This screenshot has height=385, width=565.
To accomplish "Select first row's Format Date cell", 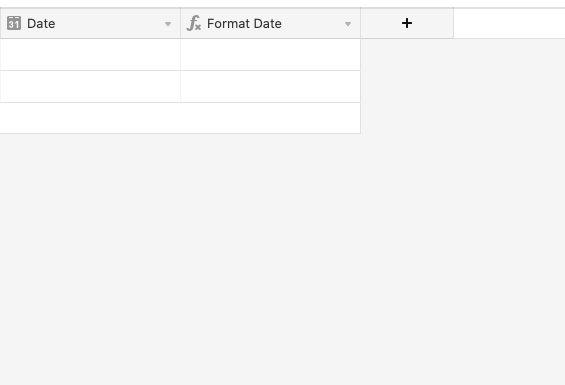I will tap(270, 55).
